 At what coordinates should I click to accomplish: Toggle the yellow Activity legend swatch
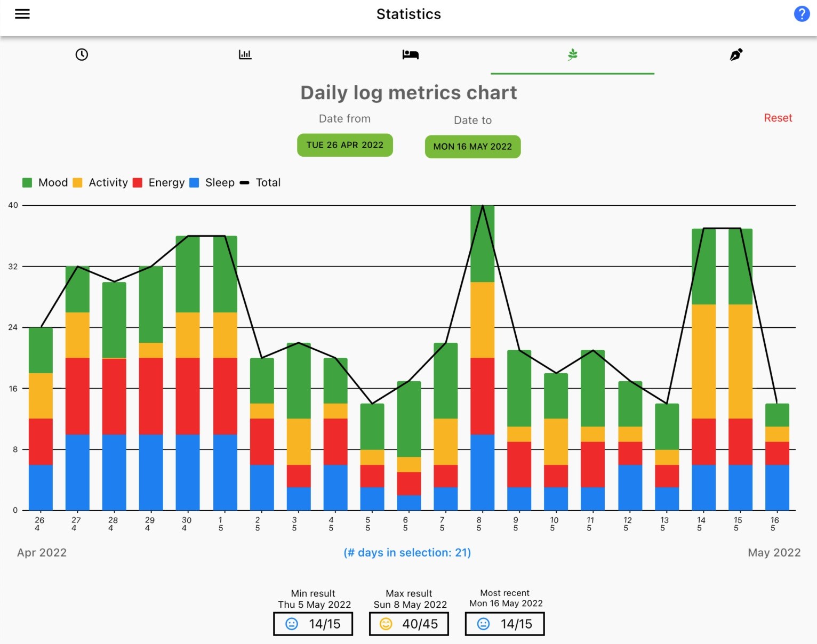tap(77, 182)
